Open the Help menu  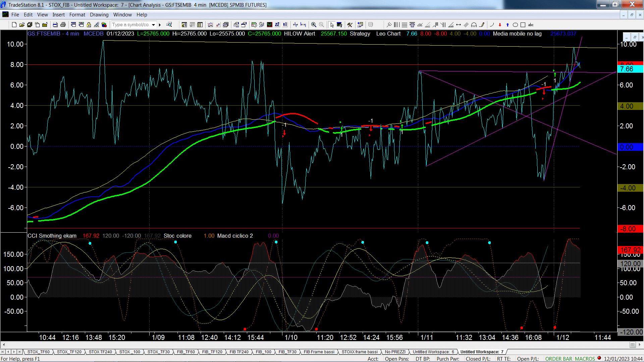pos(142,15)
